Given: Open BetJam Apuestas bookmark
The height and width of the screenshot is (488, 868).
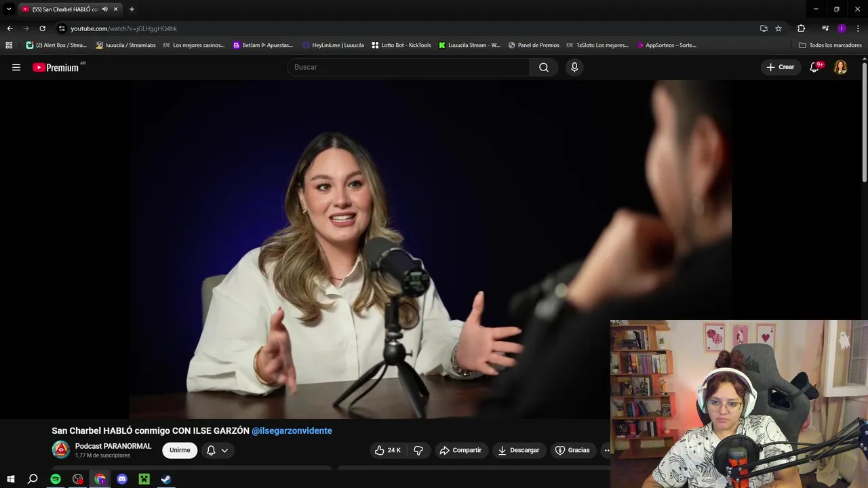Looking at the screenshot, I should [x=263, y=45].
